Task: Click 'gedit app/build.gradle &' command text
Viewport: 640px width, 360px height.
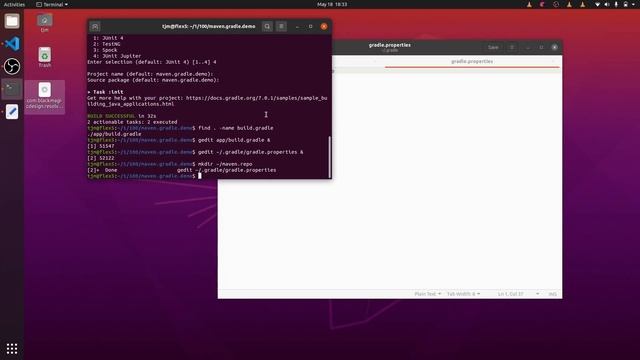Action: point(234,140)
